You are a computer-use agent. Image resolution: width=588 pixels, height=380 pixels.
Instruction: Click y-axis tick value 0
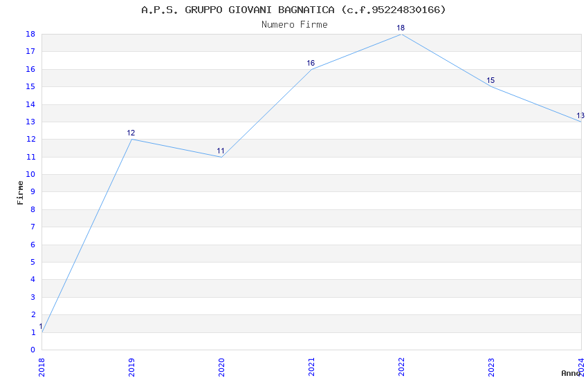click(33, 350)
